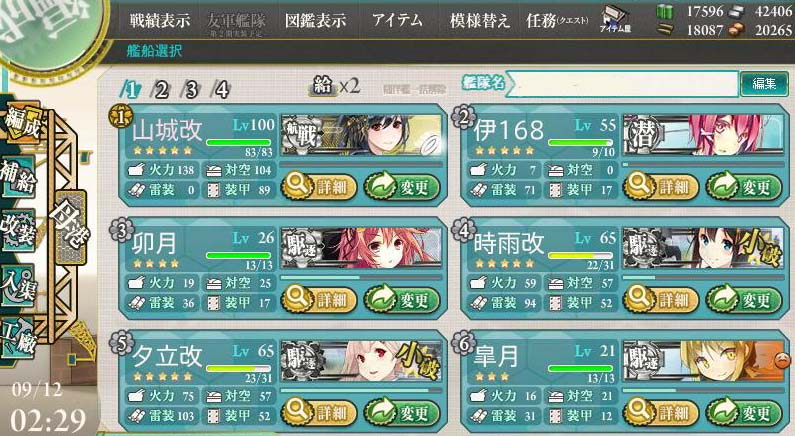Open the 改装 remodel sidebar icon
The width and height of the screenshot is (795, 436).
click(x=18, y=230)
